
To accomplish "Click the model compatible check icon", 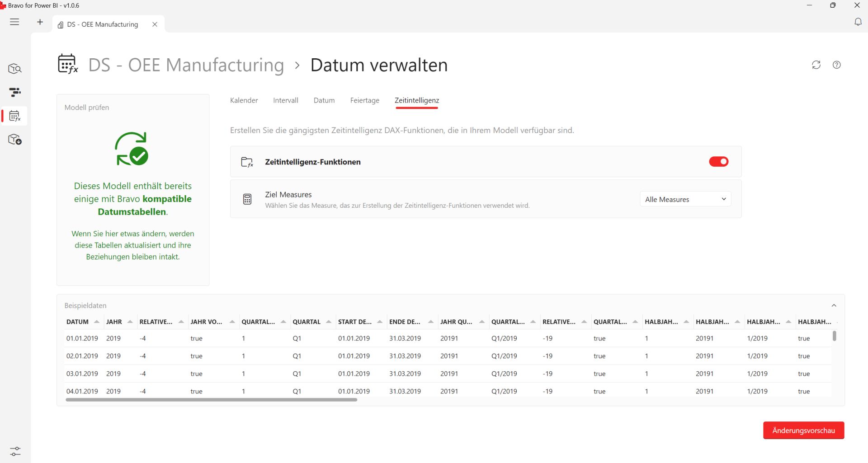I will 132,149.
